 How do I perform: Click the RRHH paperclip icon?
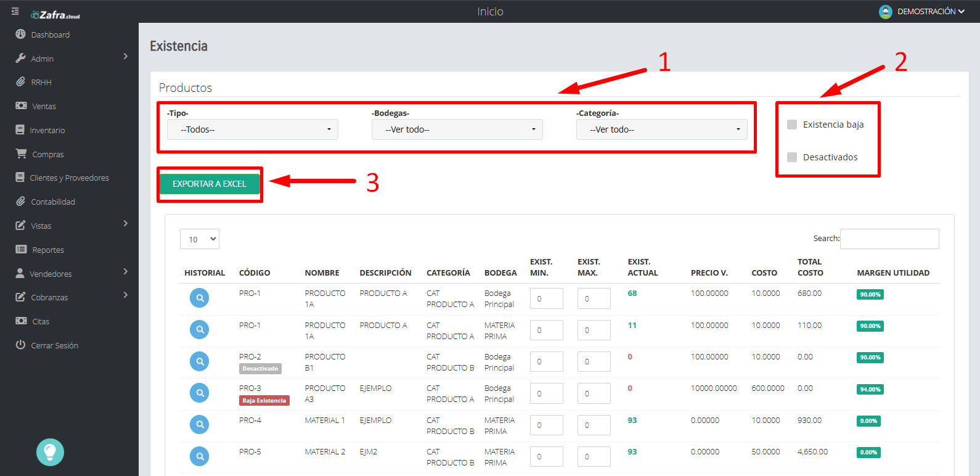[20, 82]
